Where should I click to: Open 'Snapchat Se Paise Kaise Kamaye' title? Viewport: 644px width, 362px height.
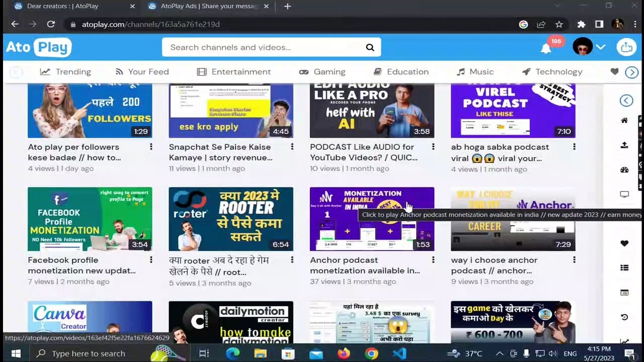220,152
